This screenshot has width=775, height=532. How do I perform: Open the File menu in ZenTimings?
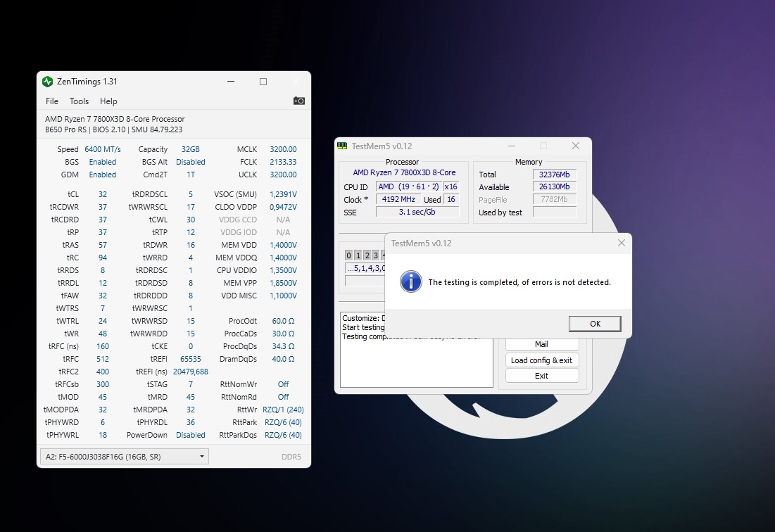[52, 101]
